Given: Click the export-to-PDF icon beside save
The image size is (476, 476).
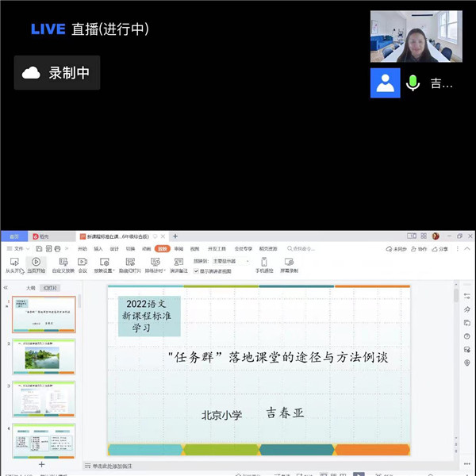Looking at the screenshot, I should click(48, 248).
